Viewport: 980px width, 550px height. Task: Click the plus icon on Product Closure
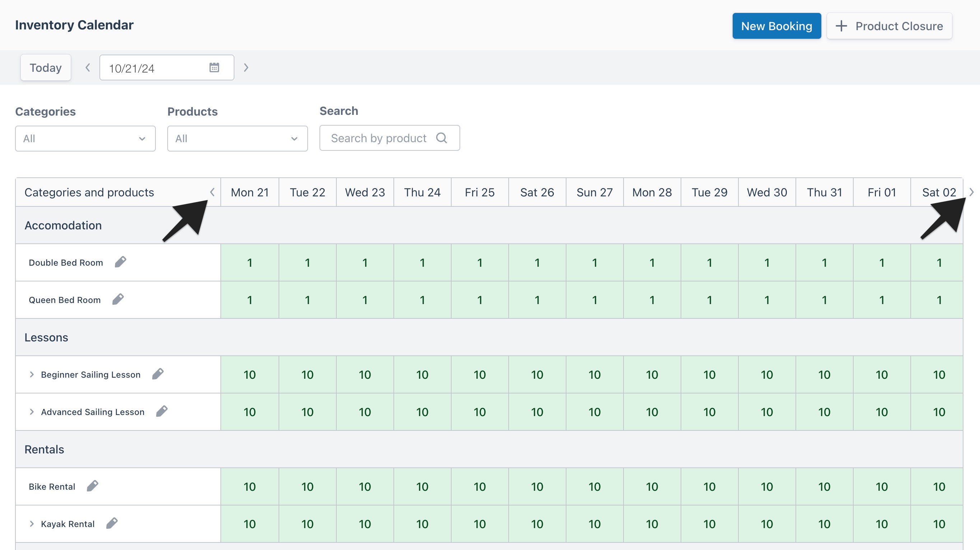point(841,26)
